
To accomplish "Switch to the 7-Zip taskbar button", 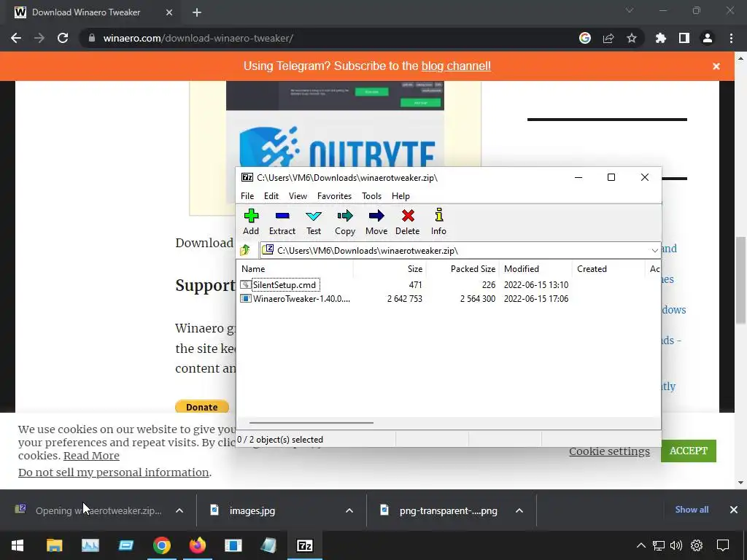I will pos(304,545).
